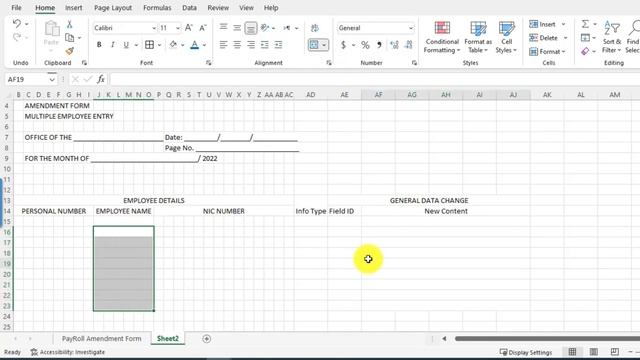Image resolution: width=640 pixels, height=360 pixels.
Task: Click in the formula bar input
Action: [375, 79]
